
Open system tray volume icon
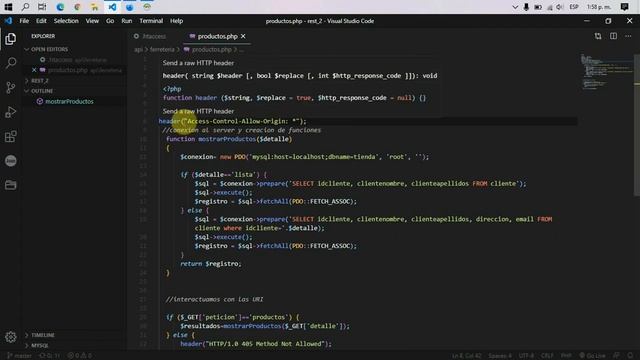[560, 7]
